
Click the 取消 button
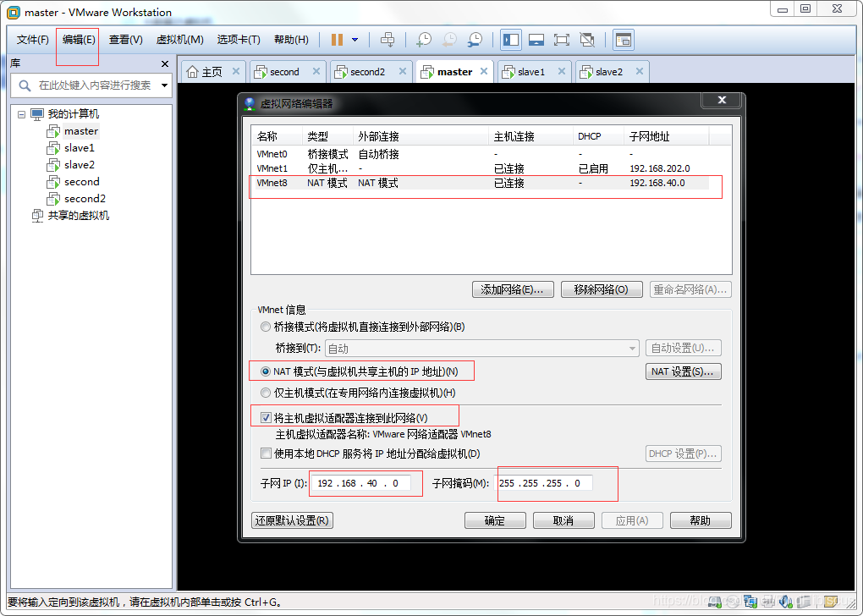[x=563, y=520]
